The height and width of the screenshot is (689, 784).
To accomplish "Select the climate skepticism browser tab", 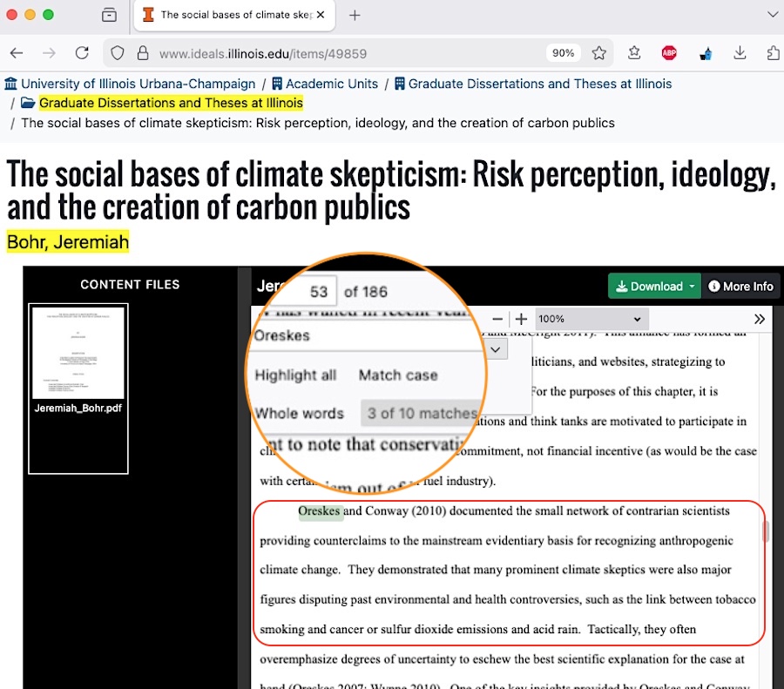I will click(x=231, y=15).
